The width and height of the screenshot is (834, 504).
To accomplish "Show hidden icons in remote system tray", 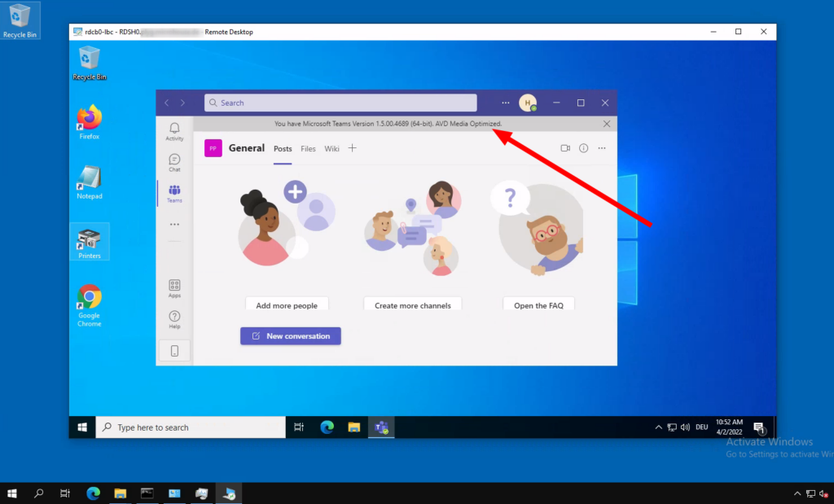I will coord(658,427).
